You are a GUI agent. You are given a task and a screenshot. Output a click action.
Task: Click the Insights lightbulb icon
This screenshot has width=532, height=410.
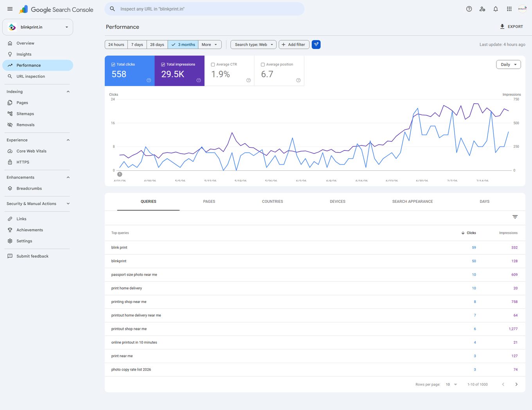[10, 54]
